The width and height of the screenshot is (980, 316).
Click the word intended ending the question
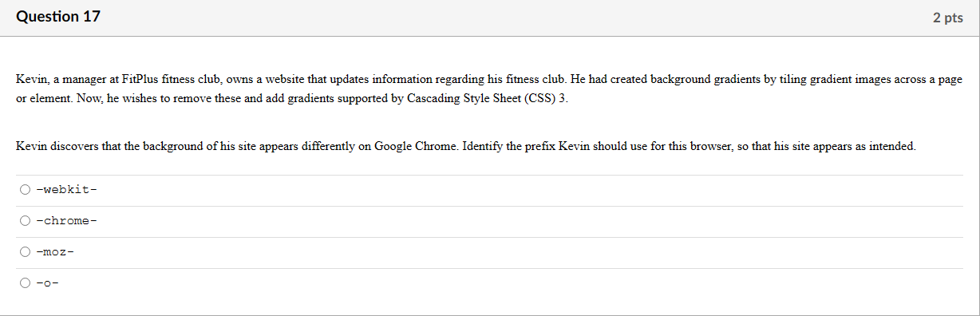[894, 148]
